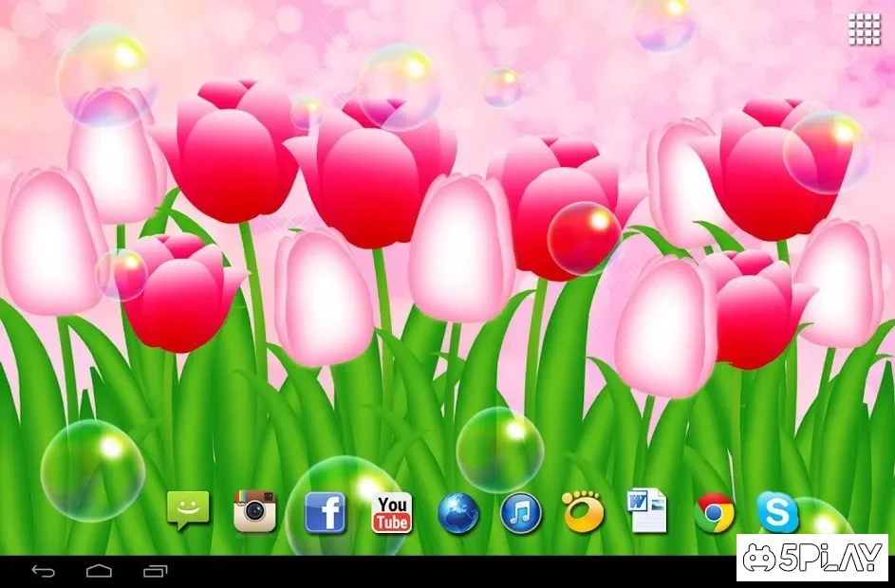Viewport: 895px width, 588px height.
Task: Tap the Back navigation button
Action: [44, 571]
